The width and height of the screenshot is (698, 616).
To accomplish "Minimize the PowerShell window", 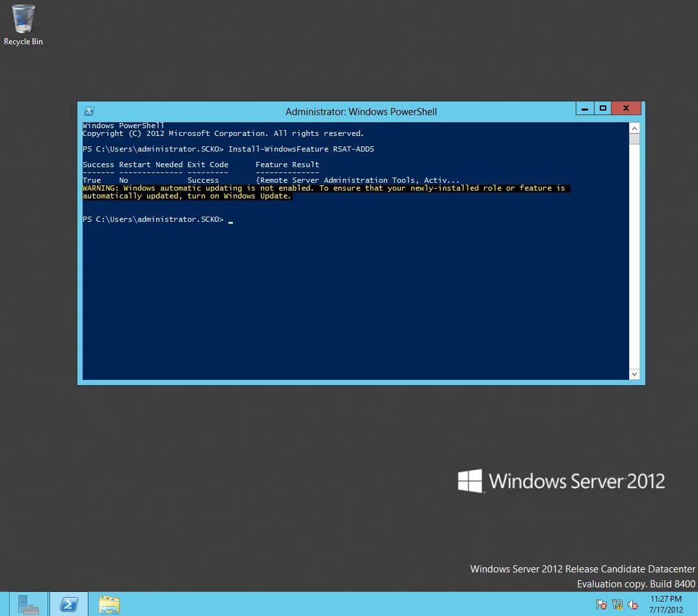I will point(585,108).
